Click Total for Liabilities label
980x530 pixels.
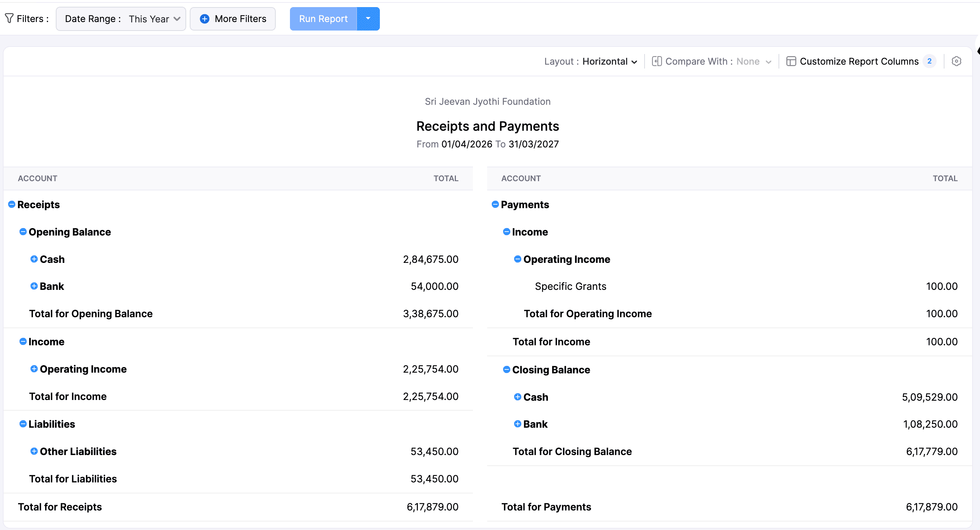tap(73, 479)
